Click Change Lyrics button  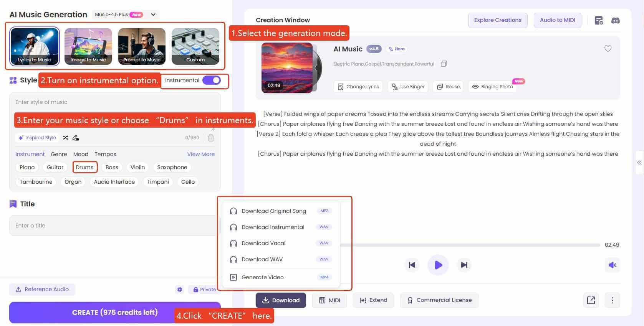pos(358,87)
